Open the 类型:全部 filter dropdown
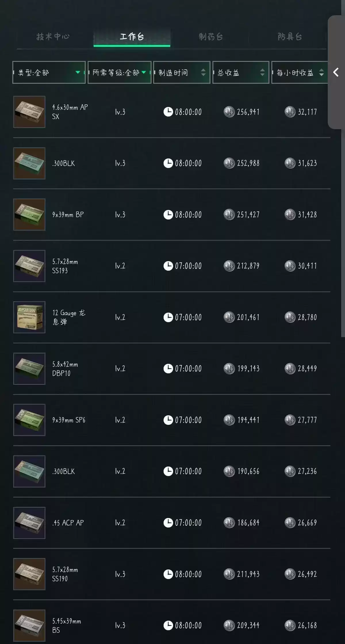Viewport: 345px width, 644px height. 49,72
